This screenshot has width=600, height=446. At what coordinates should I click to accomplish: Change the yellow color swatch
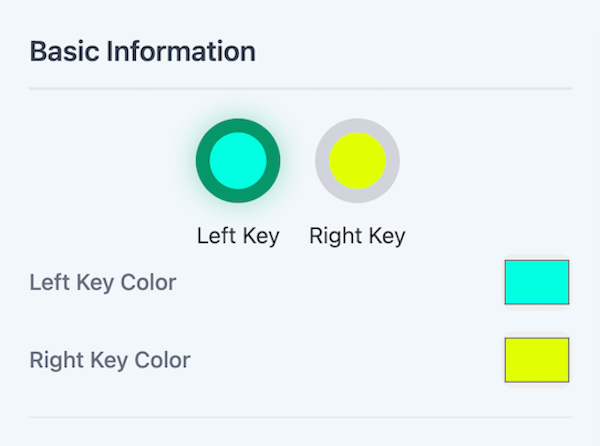click(x=536, y=360)
